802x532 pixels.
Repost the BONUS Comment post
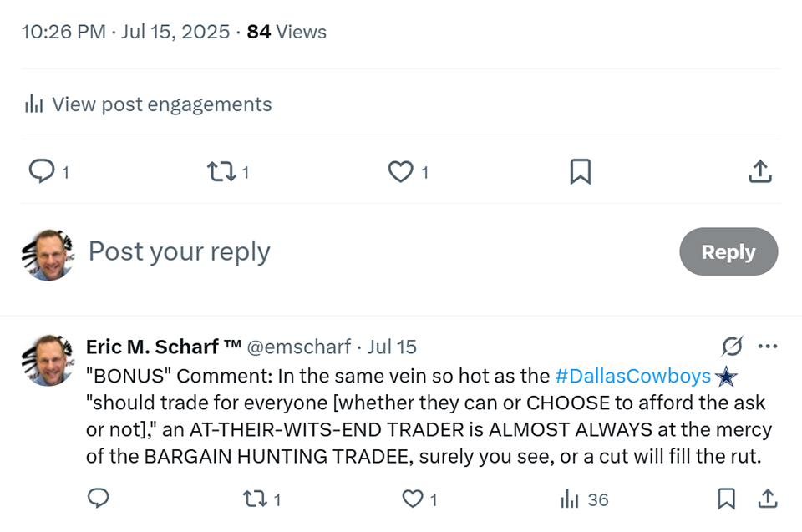click(252, 499)
